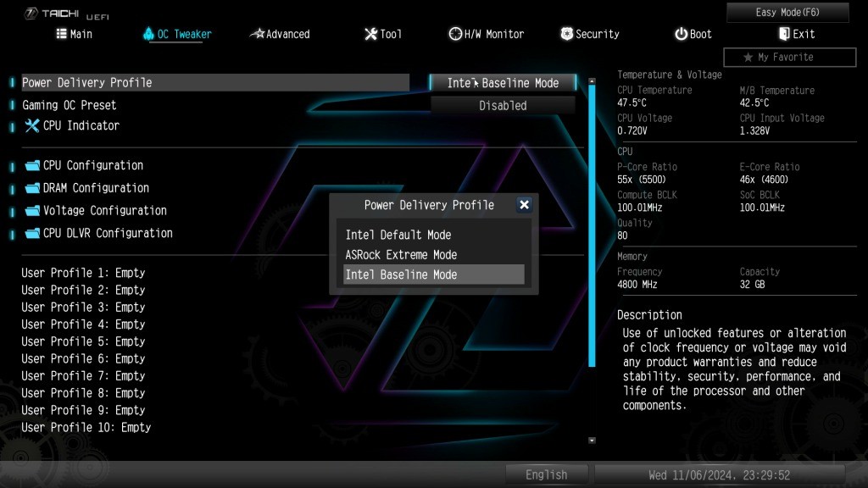Image resolution: width=868 pixels, height=488 pixels.
Task: Enter the Voltage Configuration submenu
Action: point(97,211)
